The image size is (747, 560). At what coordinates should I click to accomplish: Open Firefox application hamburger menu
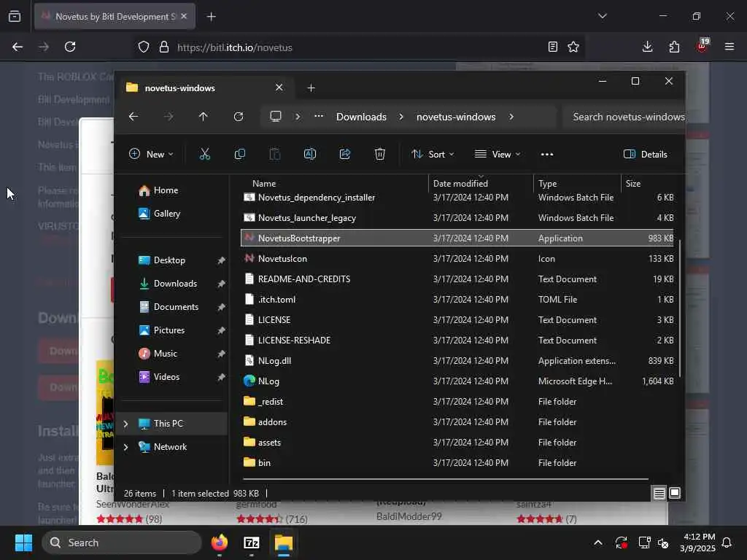click(729, 47)
